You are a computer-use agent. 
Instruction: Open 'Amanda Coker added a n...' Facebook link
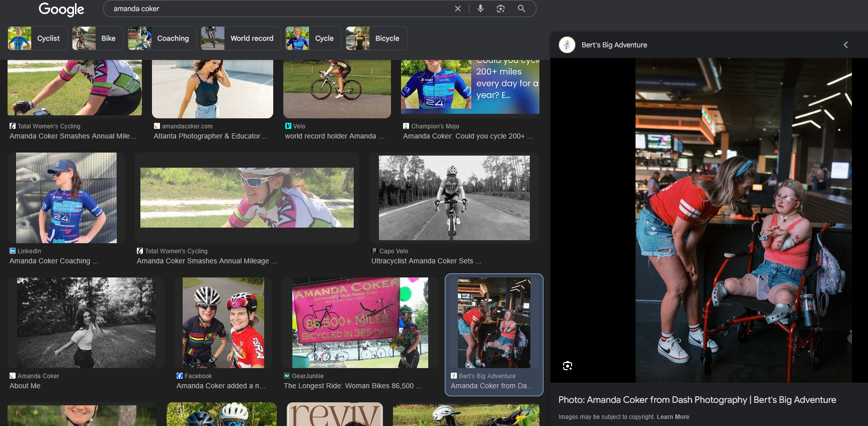click(221, 386)
